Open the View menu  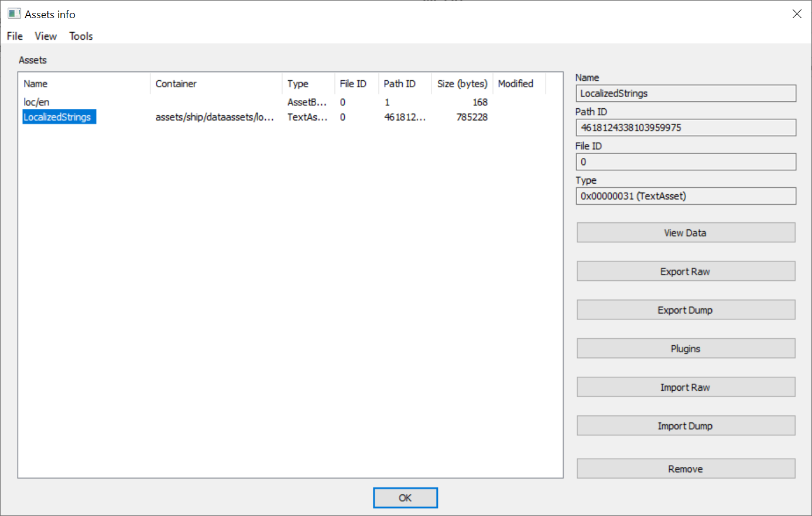(46, 36)
